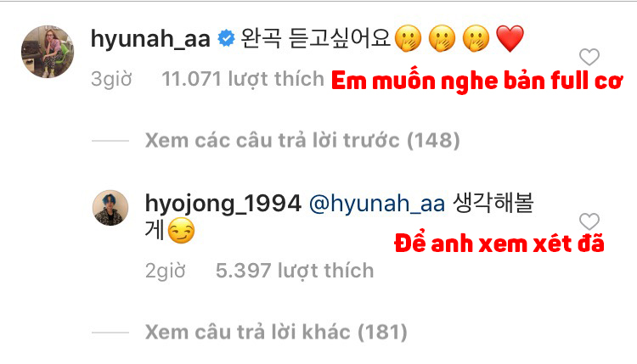This screenshot has width=637, height=364.
Task: View the 11.071 lượt thích list
Action: pos(243,79)
